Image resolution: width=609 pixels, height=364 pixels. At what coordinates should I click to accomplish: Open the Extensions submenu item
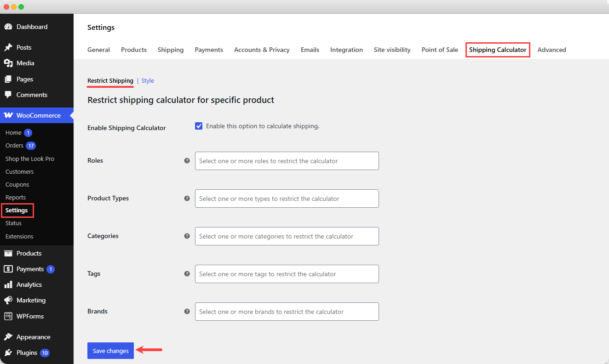[x=19, y=236]
